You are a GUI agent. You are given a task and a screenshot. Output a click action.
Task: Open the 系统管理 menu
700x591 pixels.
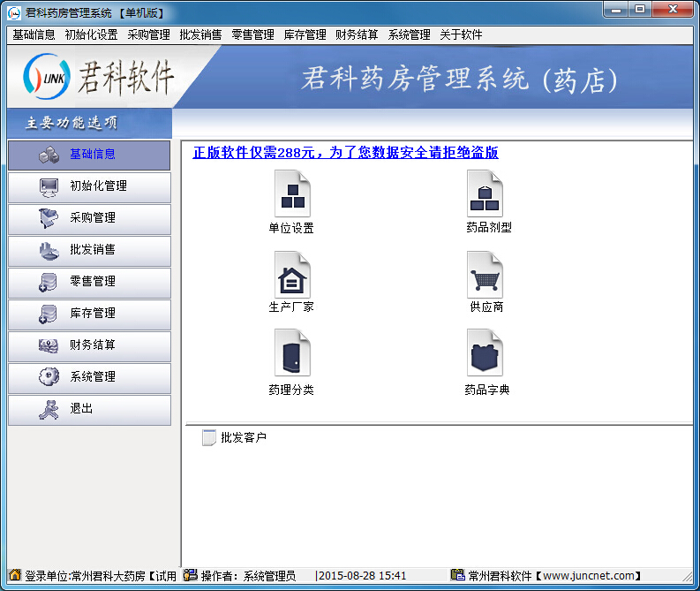tap(409, 34)
